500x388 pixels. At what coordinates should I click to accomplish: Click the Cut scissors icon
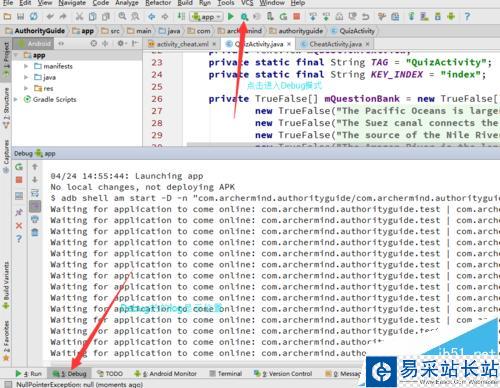click(79, 16)
